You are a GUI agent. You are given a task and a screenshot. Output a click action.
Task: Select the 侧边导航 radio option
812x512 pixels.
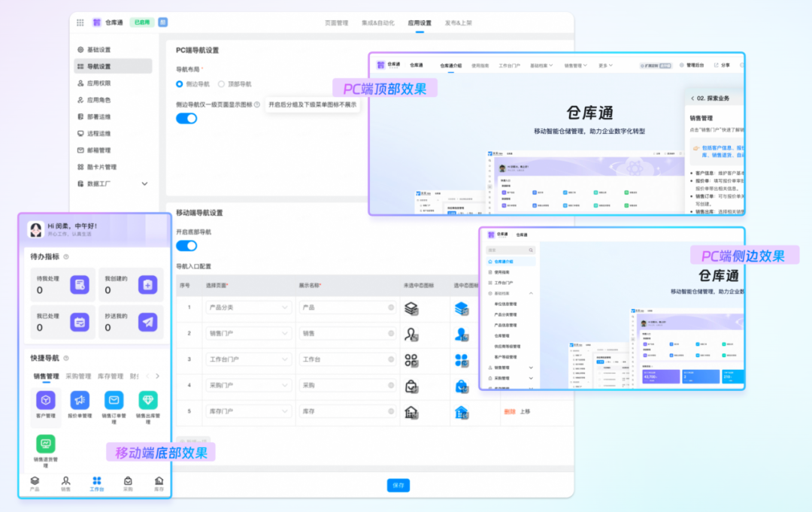(x=180, y=84)
